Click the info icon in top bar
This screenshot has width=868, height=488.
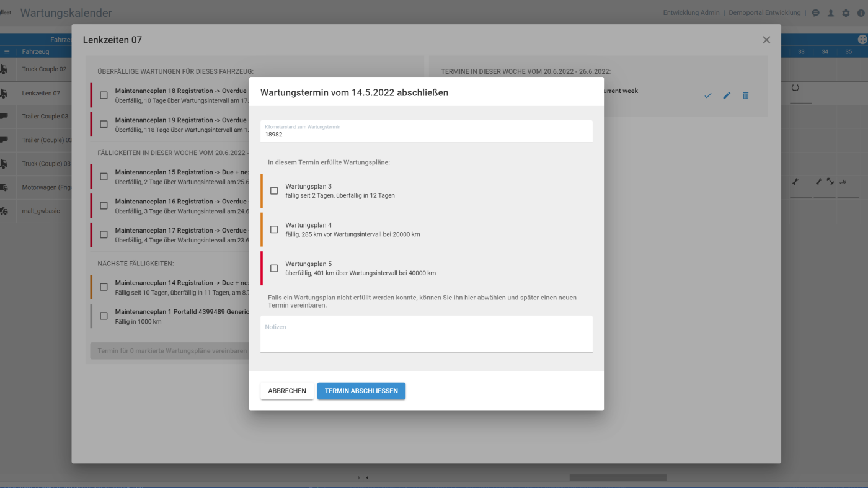click(861, 13)
